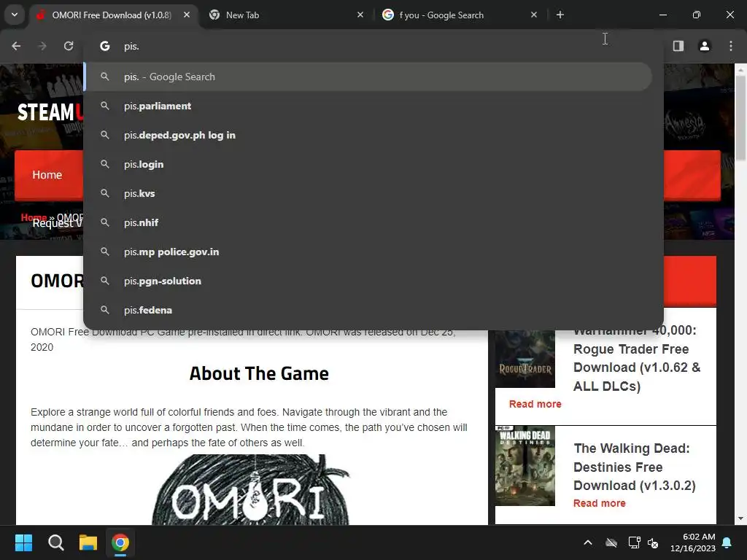The height and width of the screenshot is (560, 747).
Task: Click the page scrollbar thumb
Action: point(740,118)
